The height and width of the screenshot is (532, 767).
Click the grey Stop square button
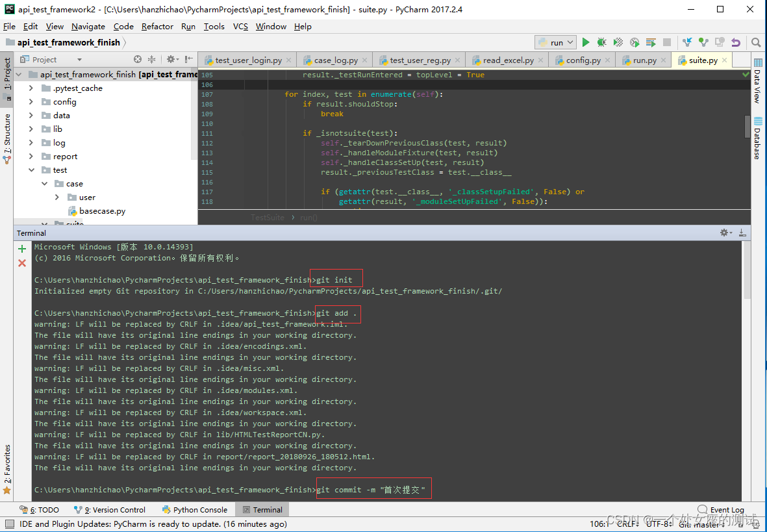tap(667, 43)
